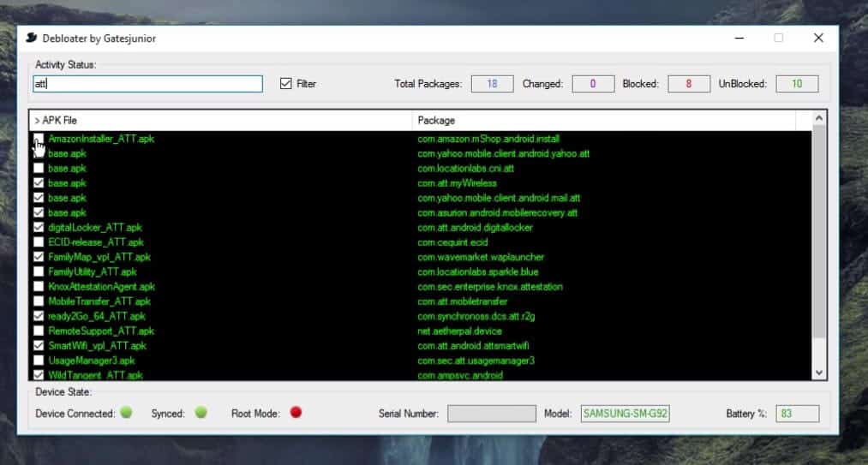Click package net.aetherpal.device

point(459,331)
